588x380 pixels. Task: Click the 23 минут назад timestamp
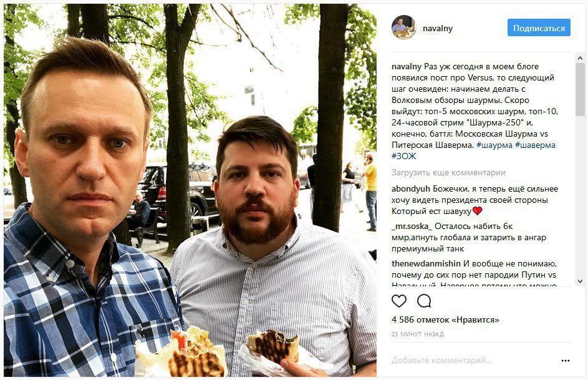(x=418, y=334)
